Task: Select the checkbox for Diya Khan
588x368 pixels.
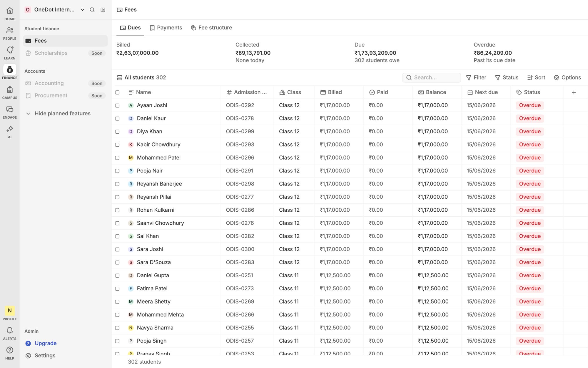Action: click(117, 132)
